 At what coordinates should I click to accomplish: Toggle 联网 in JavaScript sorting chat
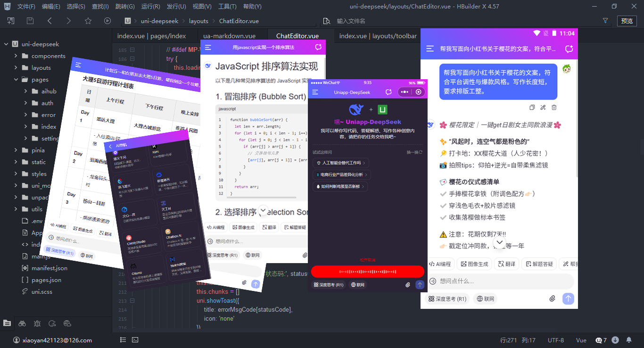(253, 255)
